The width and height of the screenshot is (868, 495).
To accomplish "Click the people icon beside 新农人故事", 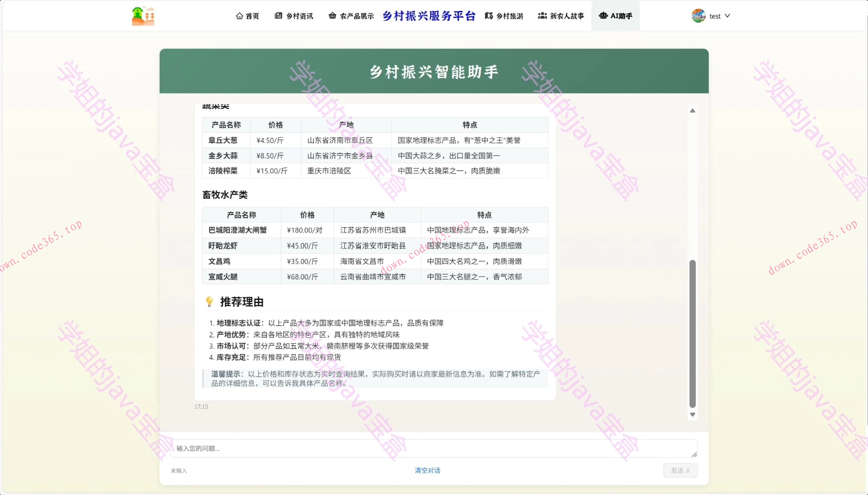I will [x=542, y=16].
